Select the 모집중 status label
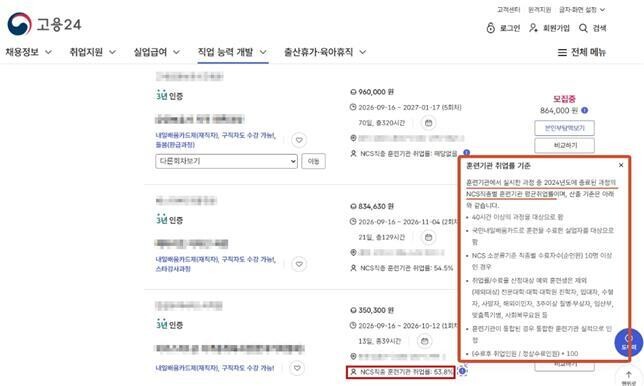Image resolution: width=644 pixels, height=386 pixels. coord(564,99)
